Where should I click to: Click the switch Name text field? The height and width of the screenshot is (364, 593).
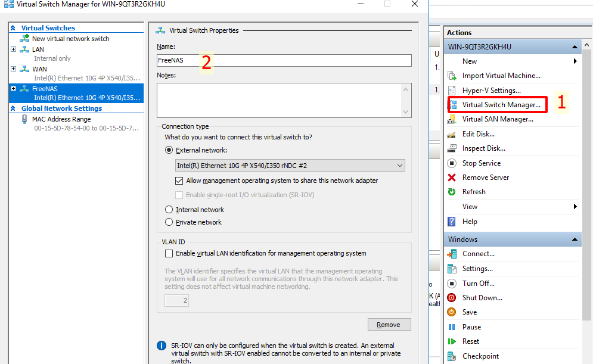tap(284, 60)
